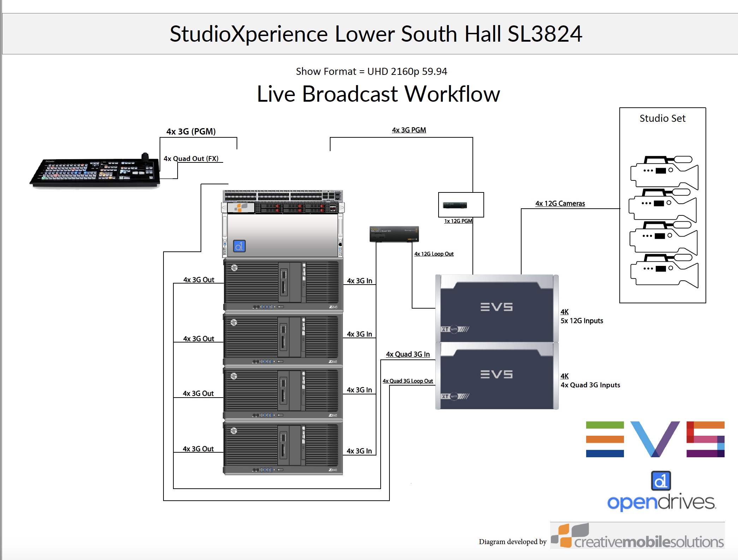Click the 'Diagram developed by' text

point(513,542)
